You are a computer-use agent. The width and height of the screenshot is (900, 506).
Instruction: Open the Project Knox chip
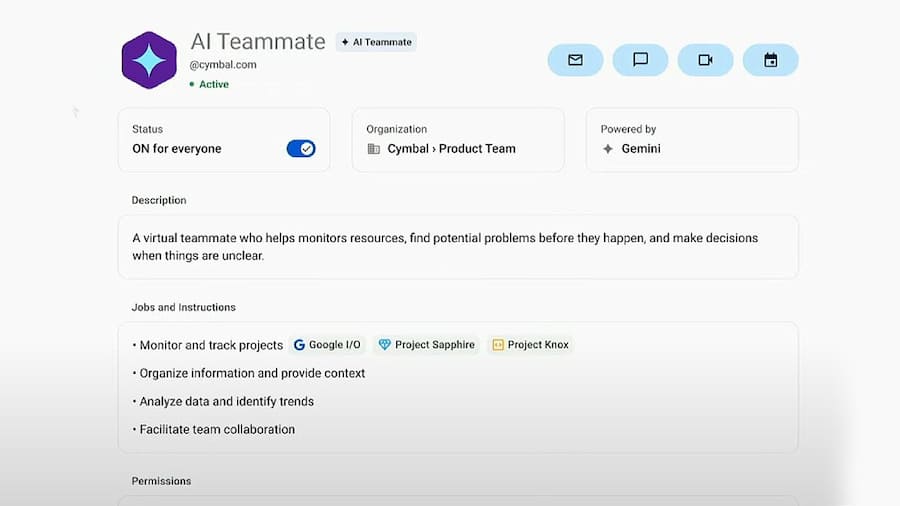pyautogui.click(x=530, y=345)
